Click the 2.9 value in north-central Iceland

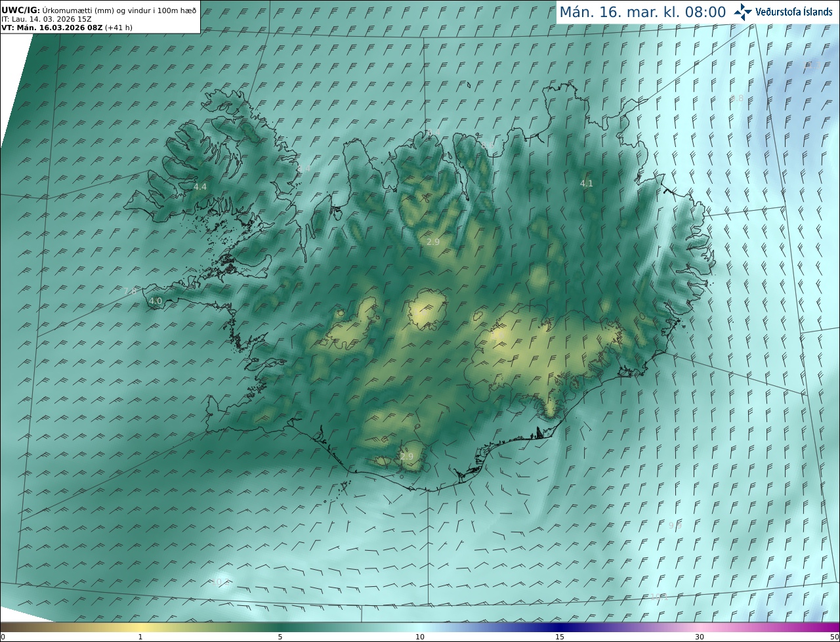click(x=433, y=242)
